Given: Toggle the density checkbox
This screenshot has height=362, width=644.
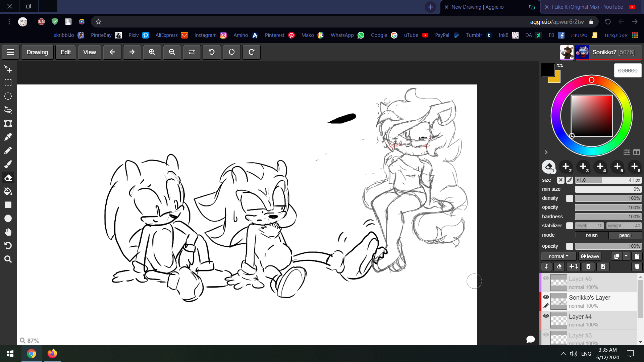Looking at the screenshot, I should (570, 198).
